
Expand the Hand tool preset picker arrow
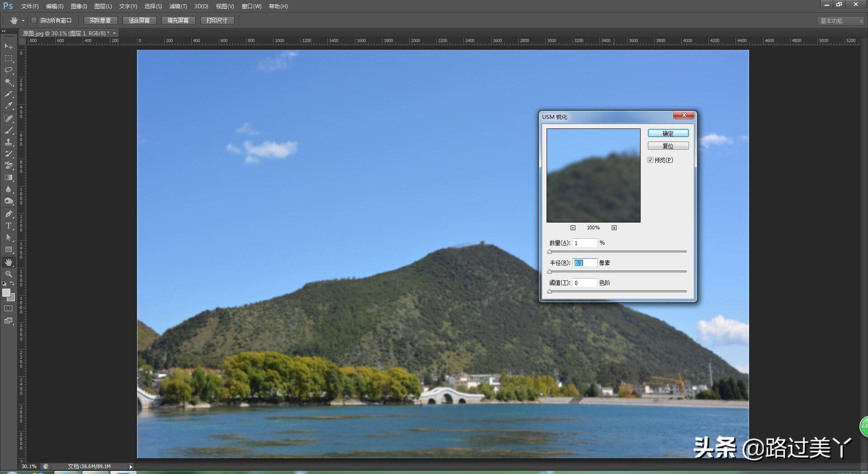[x=23, y=20]
